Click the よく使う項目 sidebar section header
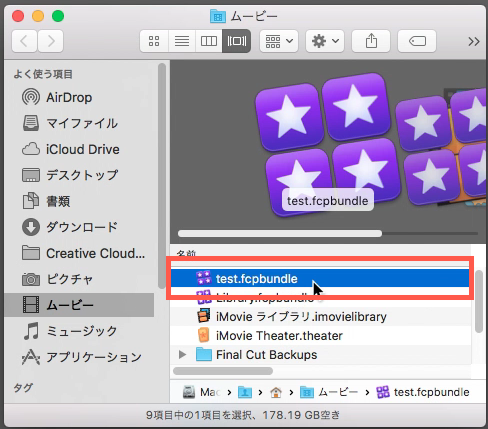The height and width of the screenshot is (429, 488). [x=43, y=74]
